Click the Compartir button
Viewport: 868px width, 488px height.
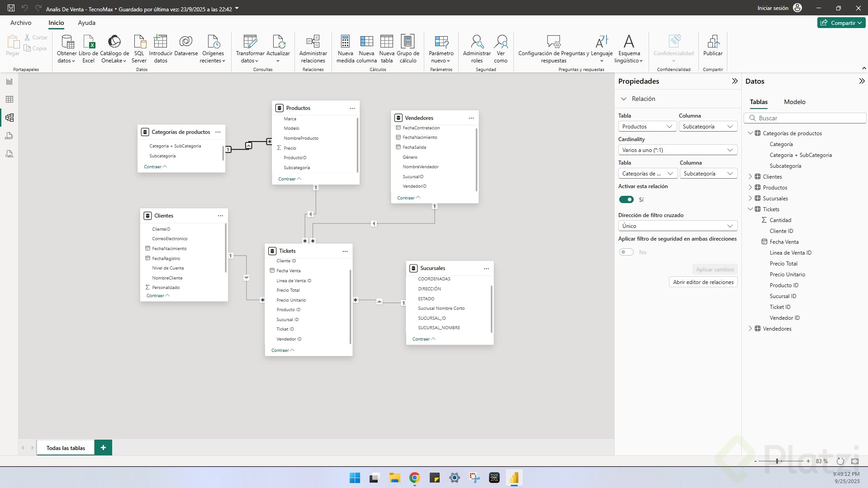coord(840,23)
